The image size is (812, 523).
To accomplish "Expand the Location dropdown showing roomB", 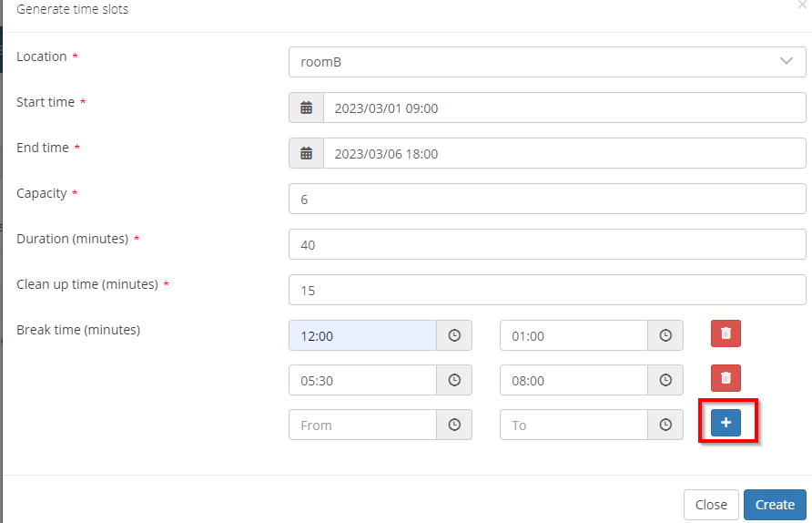I will click(x=547, y=62).
